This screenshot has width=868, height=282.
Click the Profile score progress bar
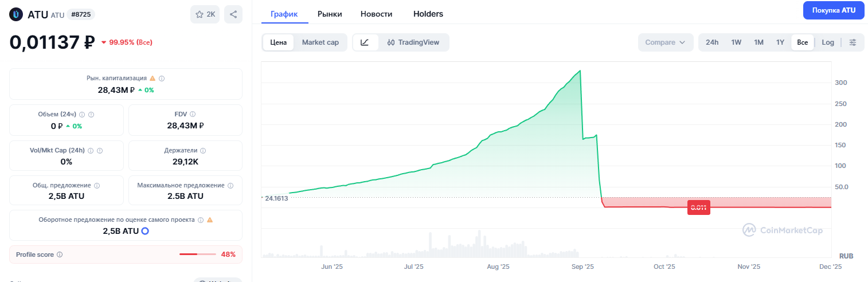tap(198, 254)
